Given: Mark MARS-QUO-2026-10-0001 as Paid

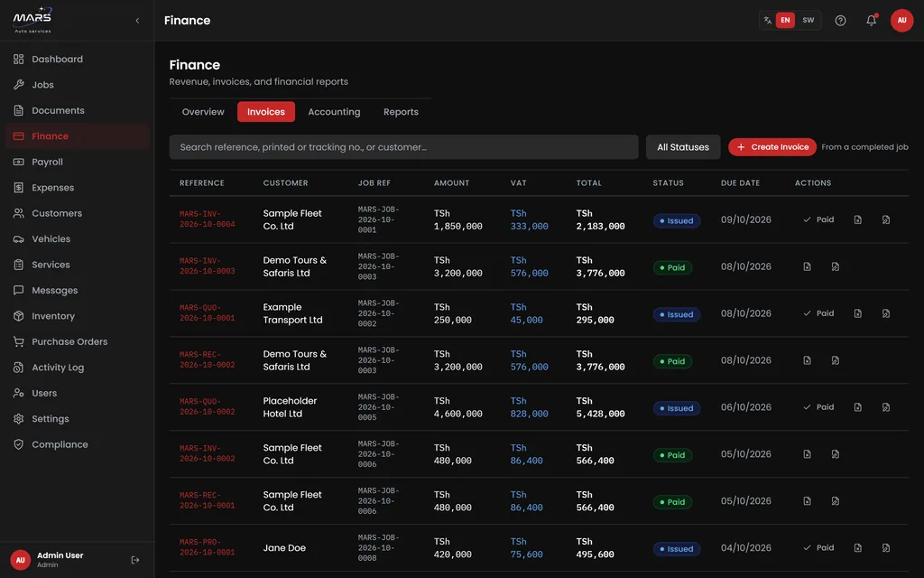Looking at the screenshot, I should click(818, 313).
